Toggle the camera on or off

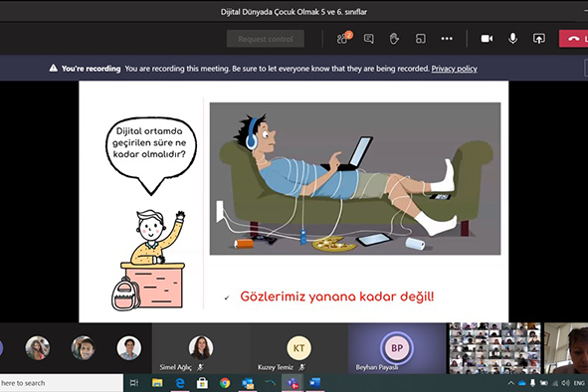[487, 38]
